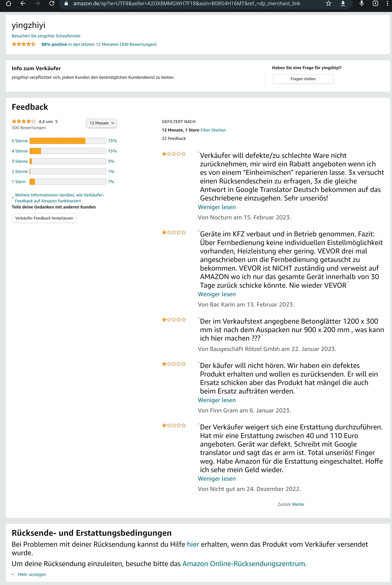Click Verkäufer-Feedback hinterlassen button
Viewport: 392px width, 585px height.
point(44,218)
